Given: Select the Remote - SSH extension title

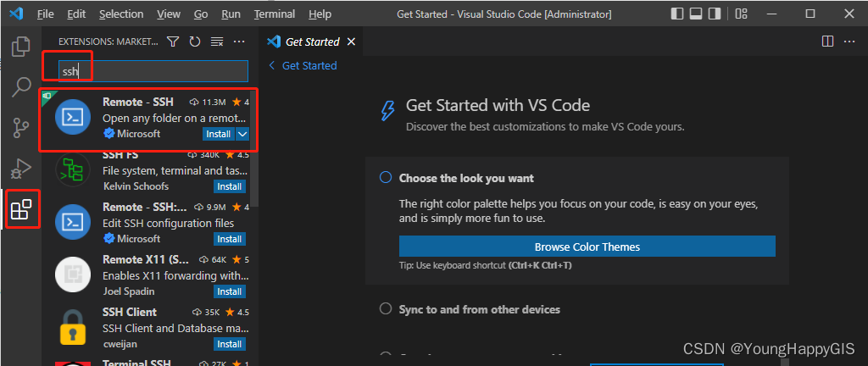Looking at the screenshot, I should click(x=138, y=102).
